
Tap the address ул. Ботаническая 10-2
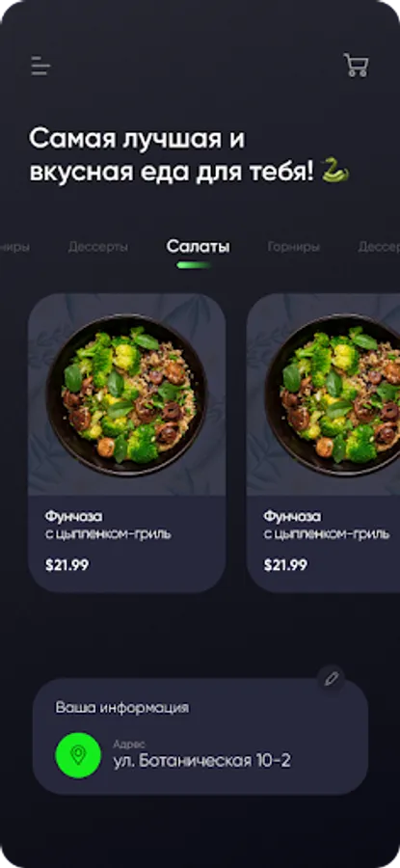(202, 761)
